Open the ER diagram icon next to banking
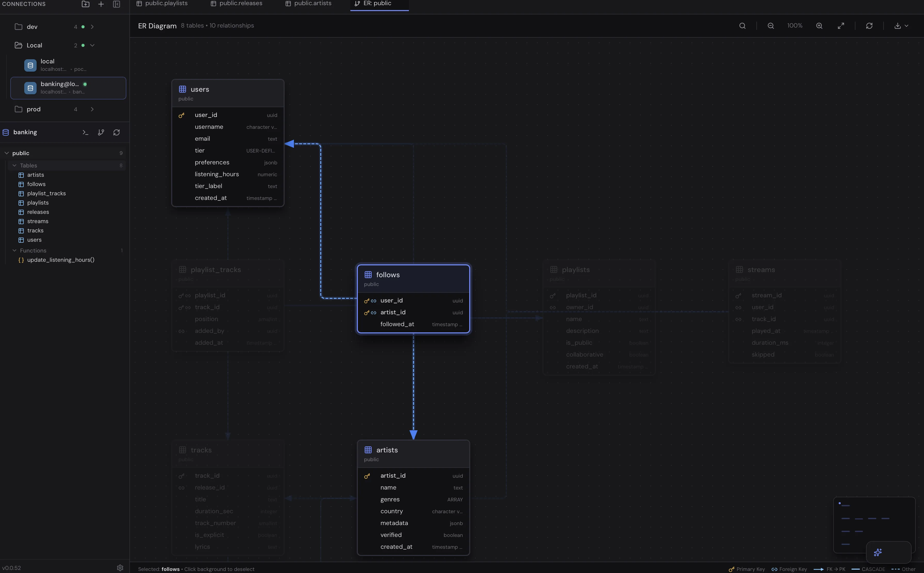The width and height of the screenshot is (924, 573). [x=101, y=132]
